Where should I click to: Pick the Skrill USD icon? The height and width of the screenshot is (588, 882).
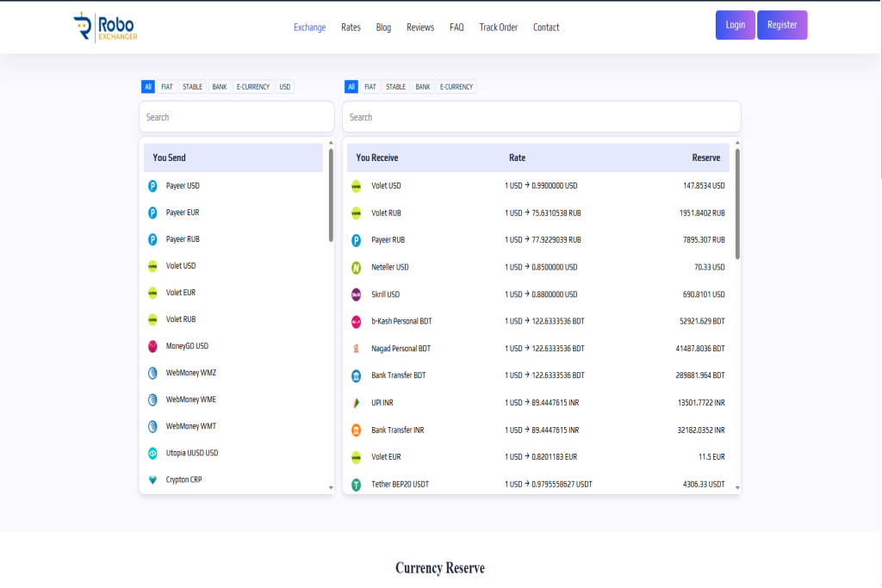(x=356, y=294)
